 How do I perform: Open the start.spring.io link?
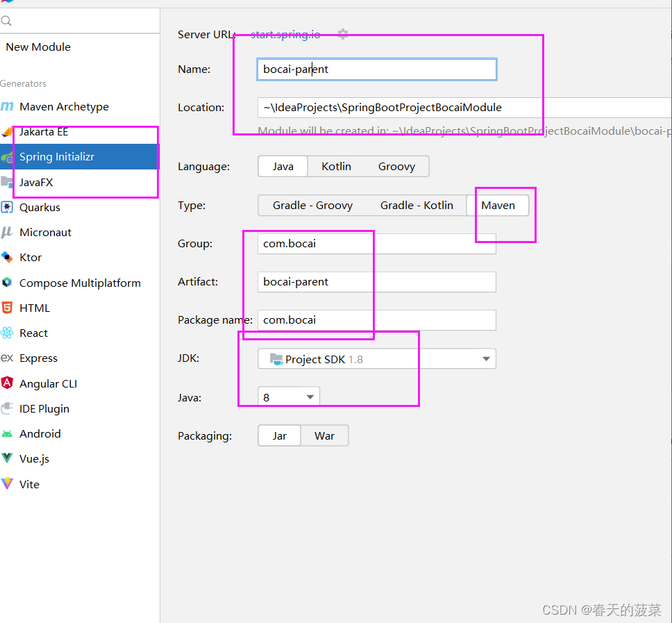click(285, 34)
